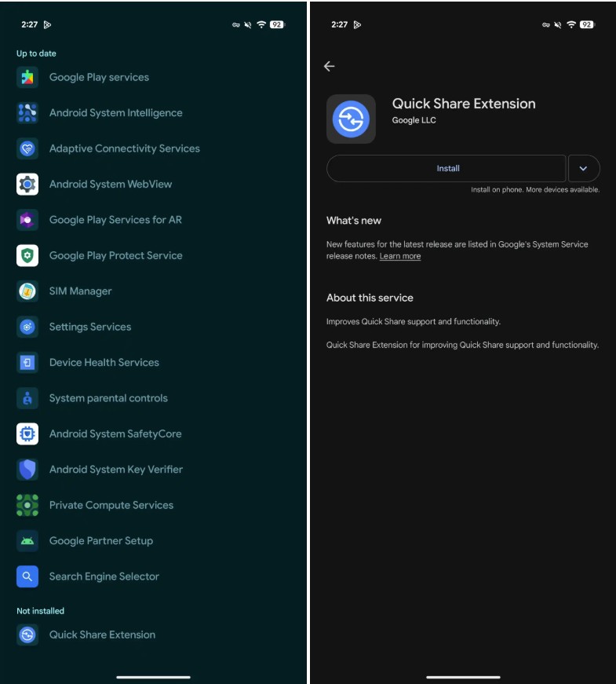Open Android System WebView entry

(154, 185)
